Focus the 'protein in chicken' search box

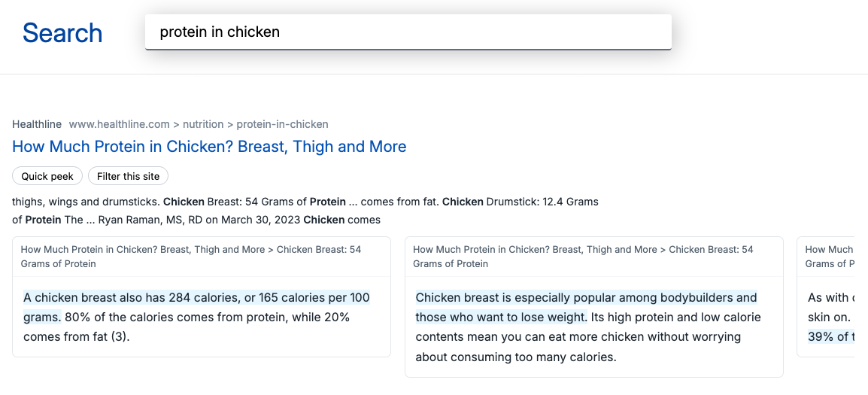[x=408, y=32]
